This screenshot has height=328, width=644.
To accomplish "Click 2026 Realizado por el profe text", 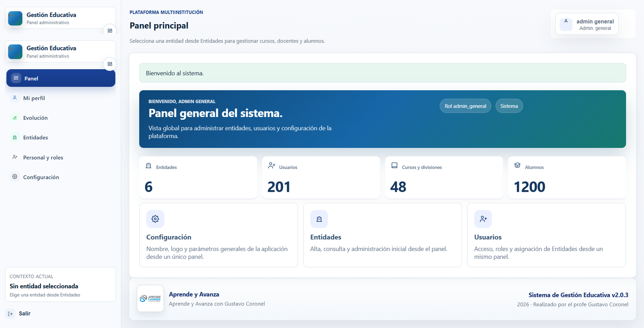I will point(573,305).
